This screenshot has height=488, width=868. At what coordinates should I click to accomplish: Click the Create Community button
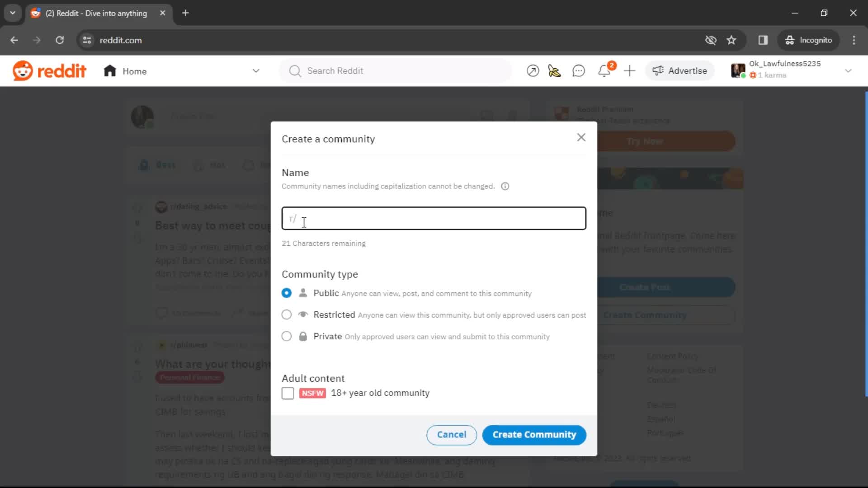pos(534,434)
